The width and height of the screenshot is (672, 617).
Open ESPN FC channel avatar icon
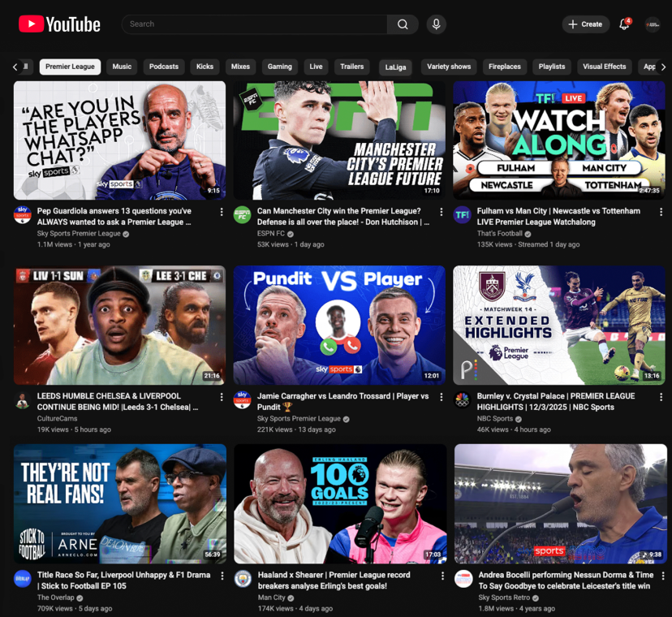(242, 214)
